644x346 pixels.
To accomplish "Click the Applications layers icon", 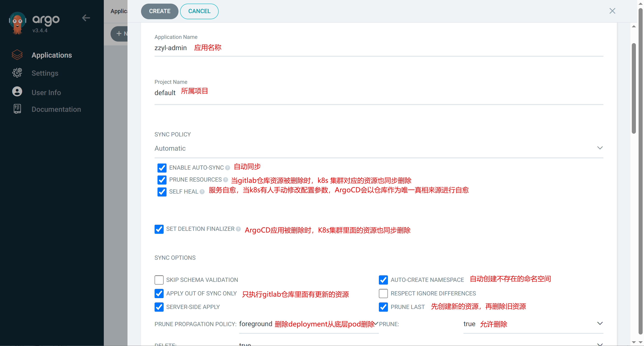I will (x=17, y=55).
